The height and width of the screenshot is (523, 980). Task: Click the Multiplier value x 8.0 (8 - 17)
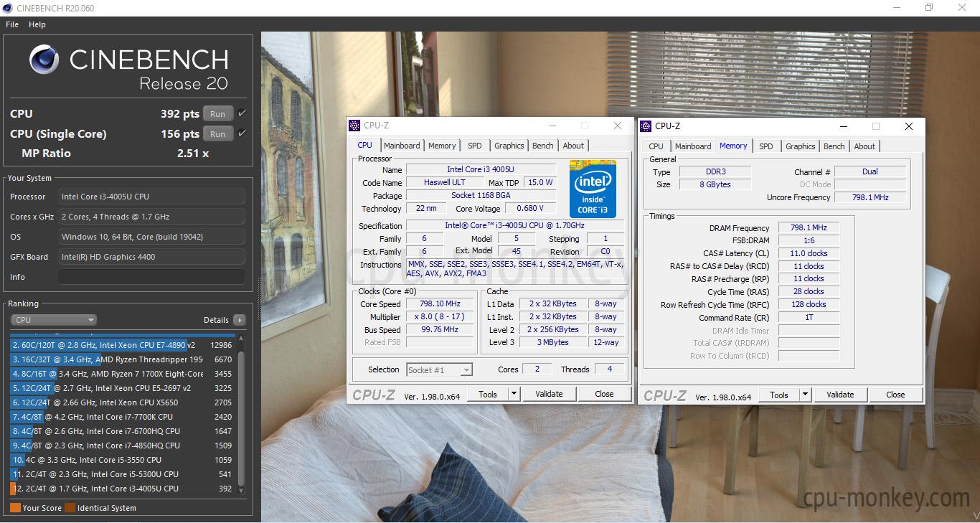[440, 316]
